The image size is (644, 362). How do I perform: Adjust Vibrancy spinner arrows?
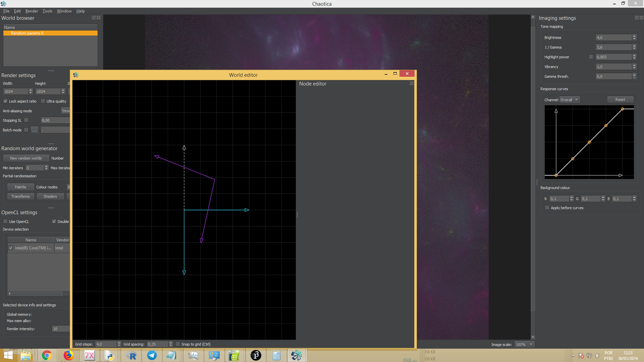click(634, 66)
